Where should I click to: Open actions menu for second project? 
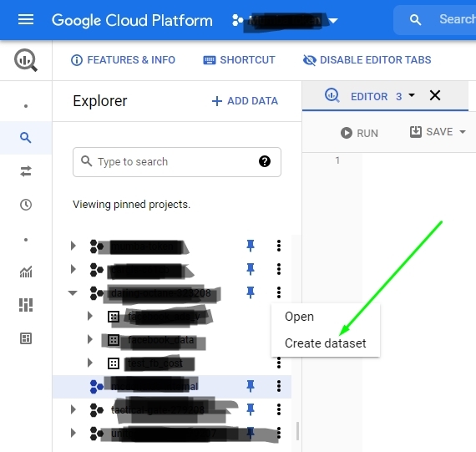click(x=279, y=269)
